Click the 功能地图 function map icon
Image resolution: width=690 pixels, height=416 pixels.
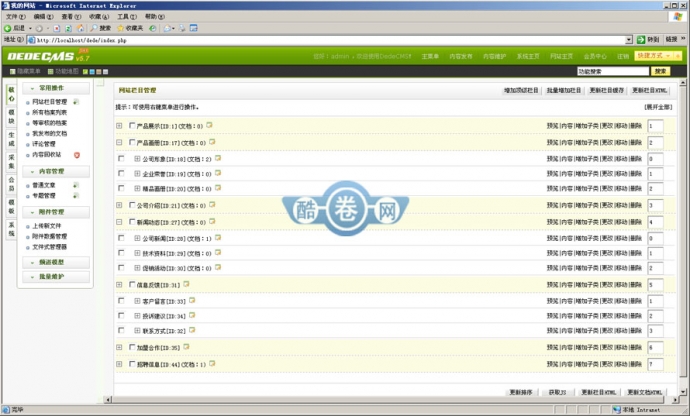[x=51, y=71]
